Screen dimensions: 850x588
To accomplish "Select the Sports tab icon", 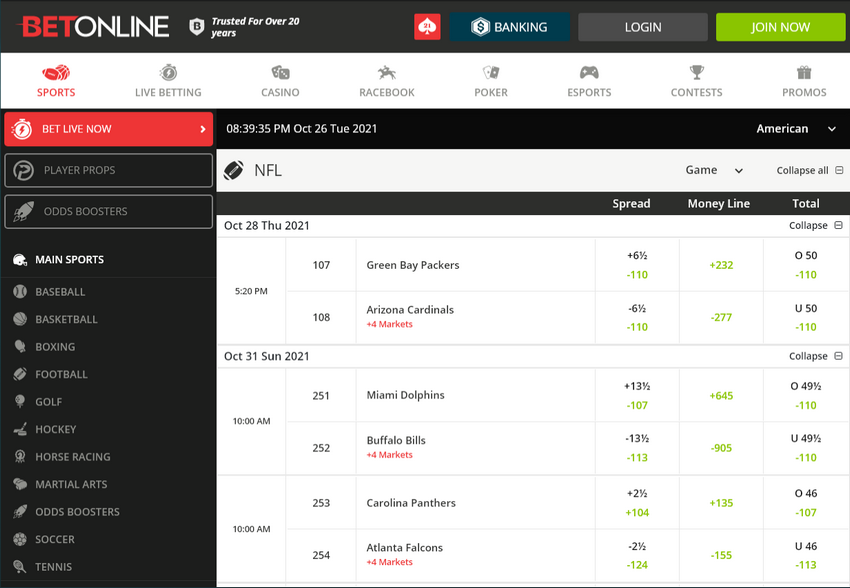I will [x=55, y=72].
